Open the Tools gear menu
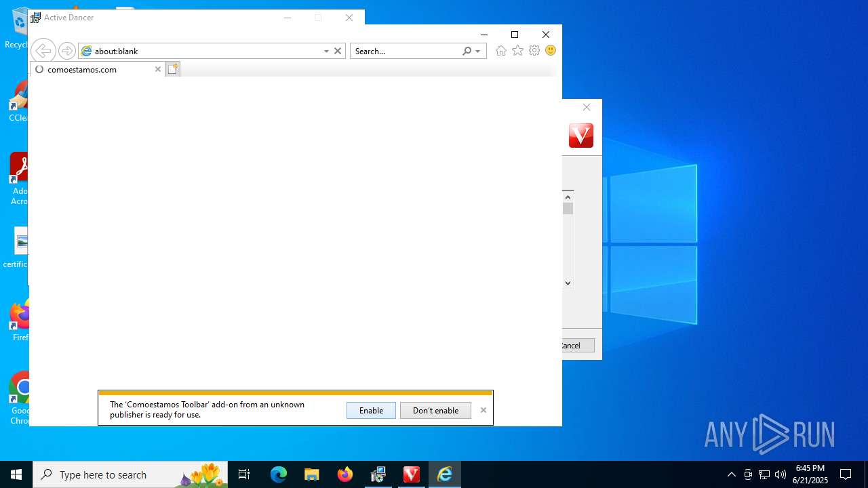868x488 pixels. [534, 51]
